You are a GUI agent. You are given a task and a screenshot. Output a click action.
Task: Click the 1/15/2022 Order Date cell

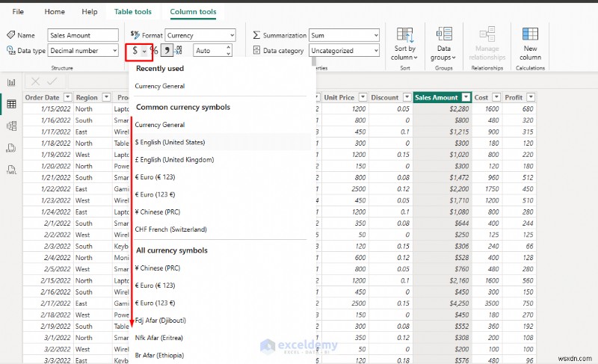(x=48, y=109)
